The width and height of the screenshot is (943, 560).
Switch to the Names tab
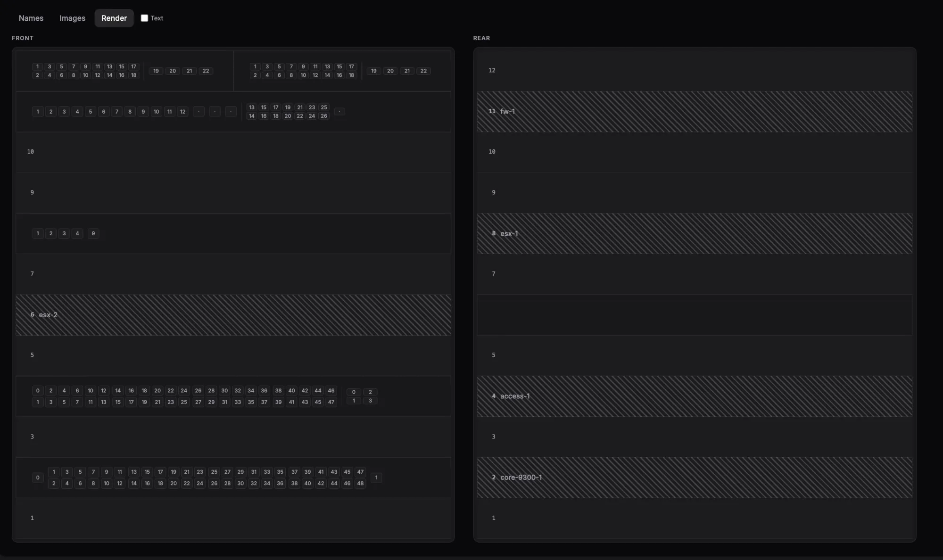coord(31,18)
